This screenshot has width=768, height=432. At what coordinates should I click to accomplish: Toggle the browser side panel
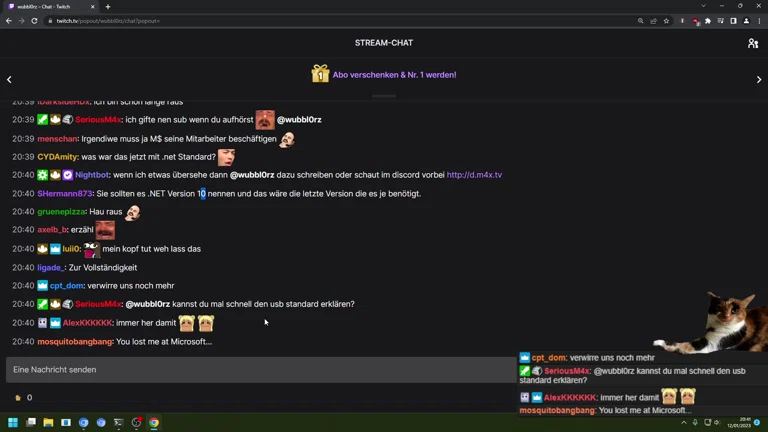[x=733, y=21]
